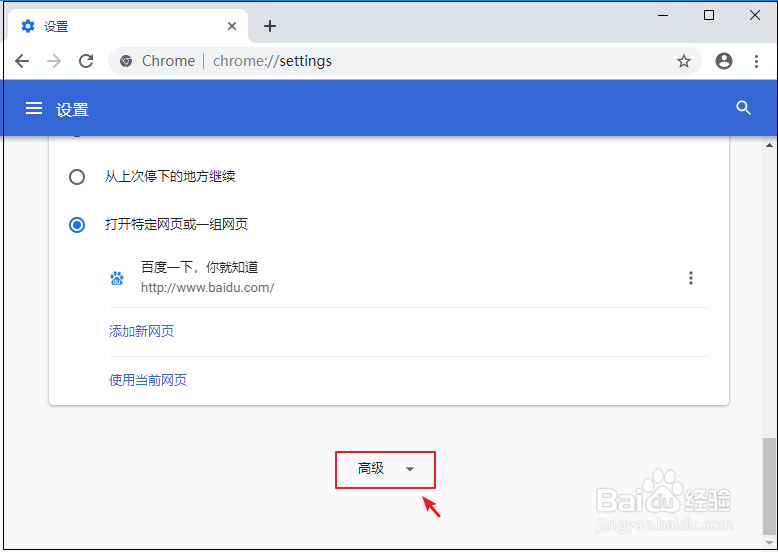Maximize the Chrome window
This screenshot has width=778, height=552.
(709, 15)
